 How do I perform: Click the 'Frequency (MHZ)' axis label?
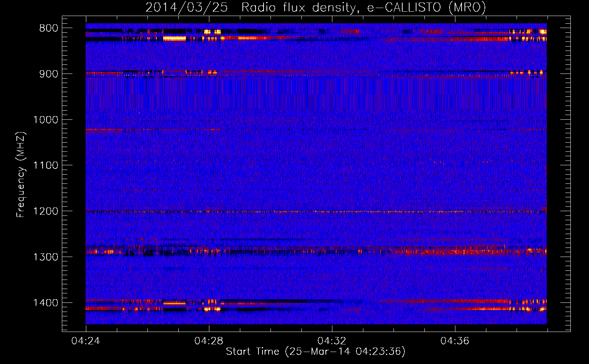click(x=21, y=174)
